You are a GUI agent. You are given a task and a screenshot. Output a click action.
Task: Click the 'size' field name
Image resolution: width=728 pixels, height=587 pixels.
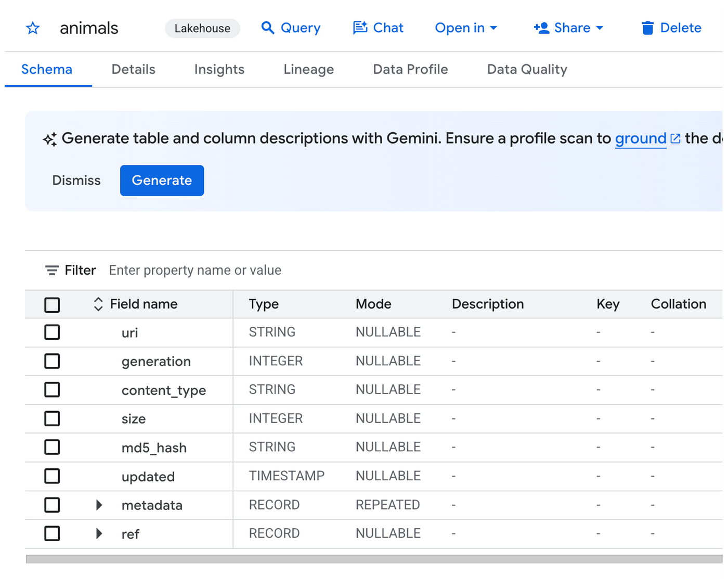point(134,419)
